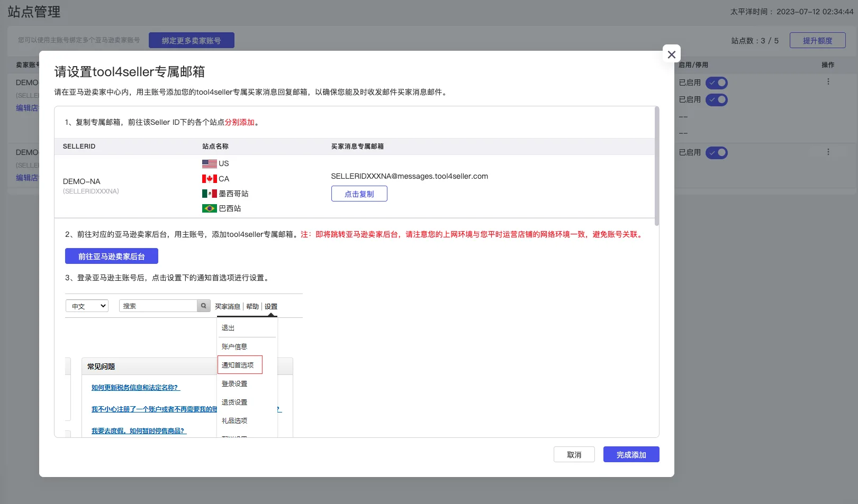This screenshot has height=504, width=858.
Task: Click the Canada flag icon
Action: click(x=210, y=179)
